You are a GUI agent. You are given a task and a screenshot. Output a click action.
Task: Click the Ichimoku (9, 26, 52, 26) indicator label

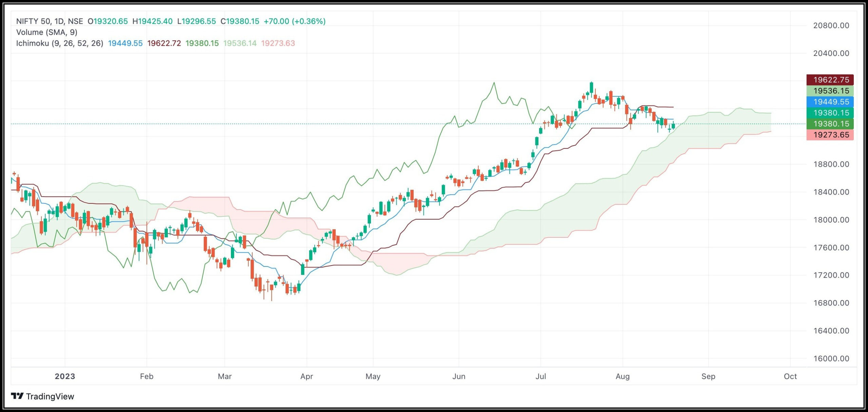point(60,43)
